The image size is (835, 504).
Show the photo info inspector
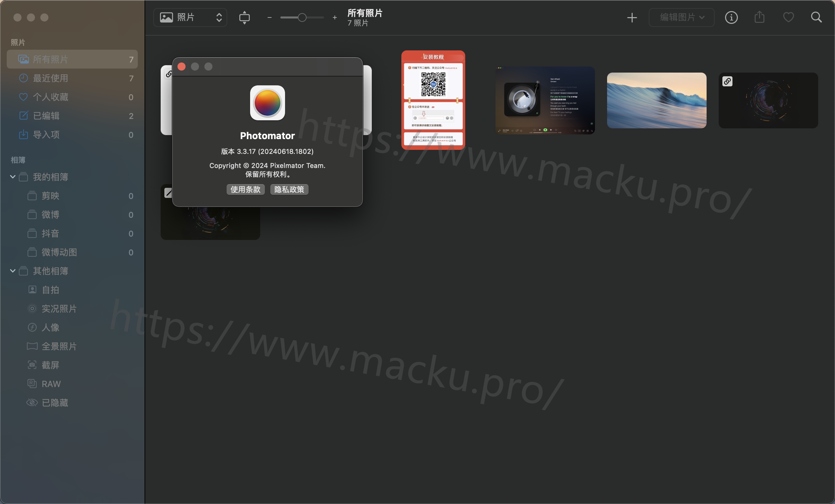coord(731,17)
